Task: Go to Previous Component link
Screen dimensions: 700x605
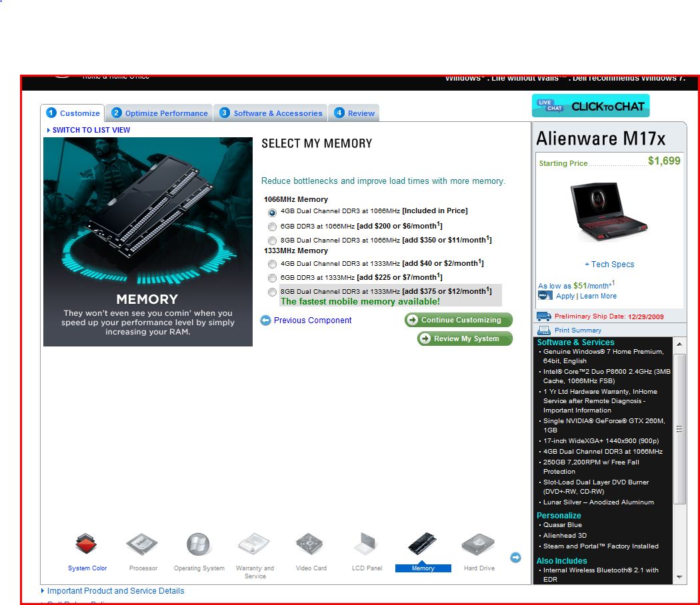Action: click(x=313, y=320)
